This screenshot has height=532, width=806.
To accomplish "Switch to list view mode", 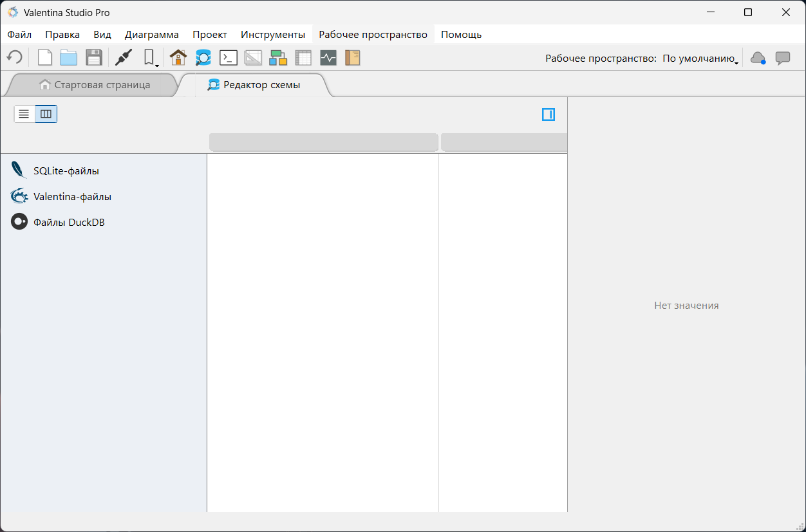I will [24, 114].
